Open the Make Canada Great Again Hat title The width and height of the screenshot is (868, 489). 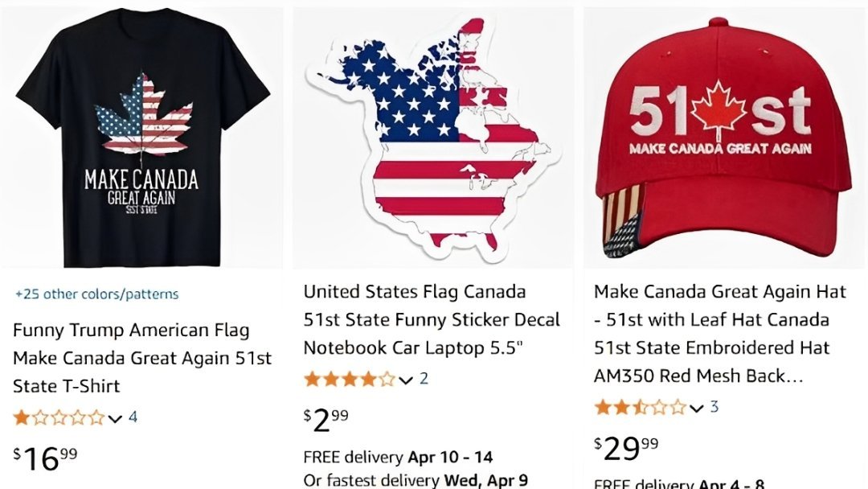point(719,334)
